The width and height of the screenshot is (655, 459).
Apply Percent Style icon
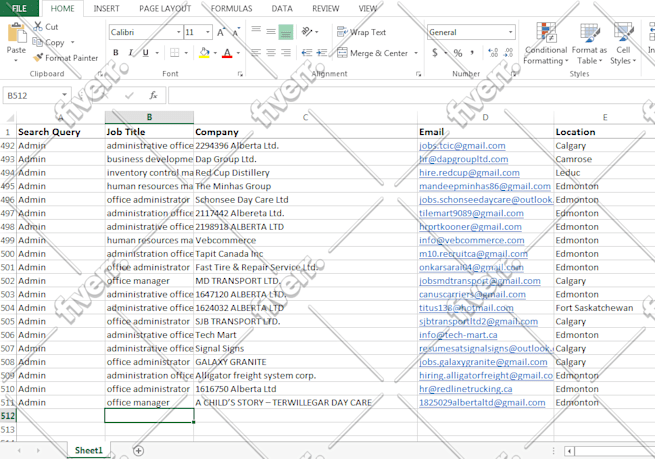(458, 53)
